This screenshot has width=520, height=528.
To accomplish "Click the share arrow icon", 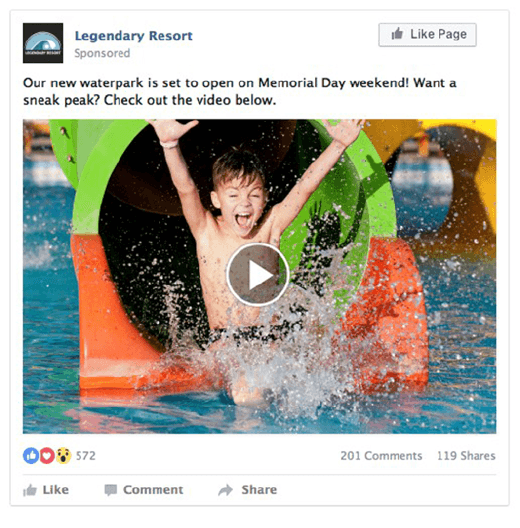I will [225, 490].
